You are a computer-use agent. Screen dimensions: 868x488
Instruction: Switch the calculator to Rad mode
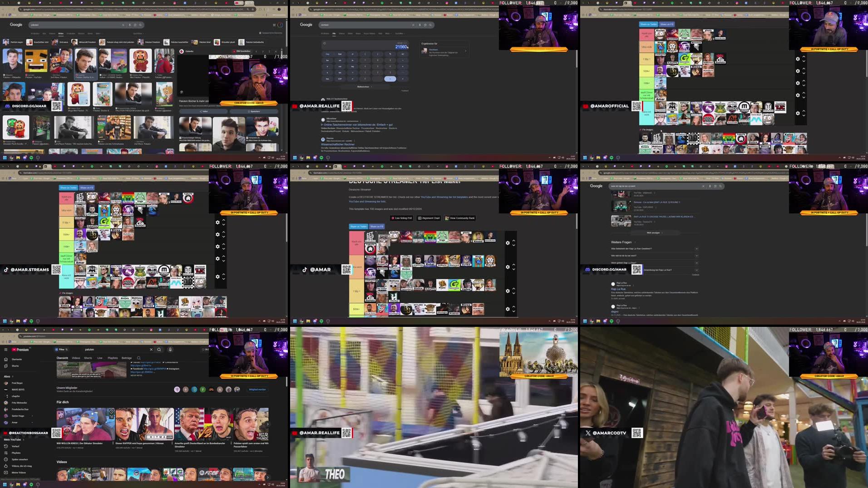point(340,54)
